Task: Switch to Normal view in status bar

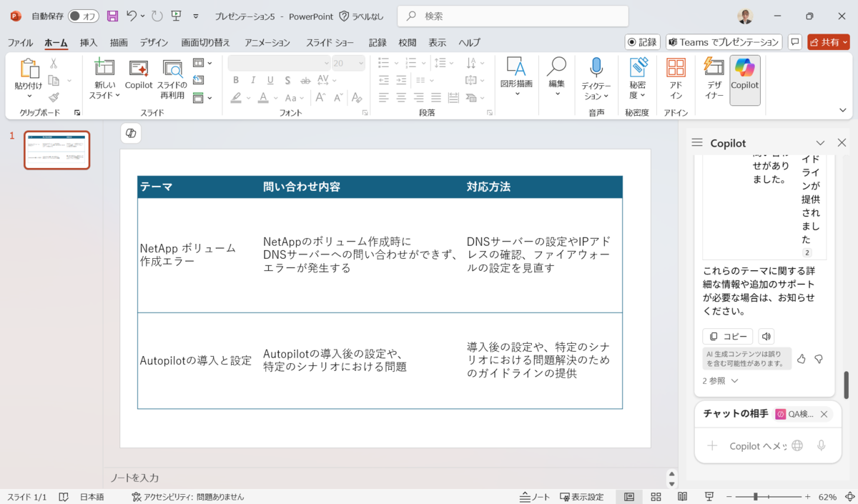Action: click(629, 497)
